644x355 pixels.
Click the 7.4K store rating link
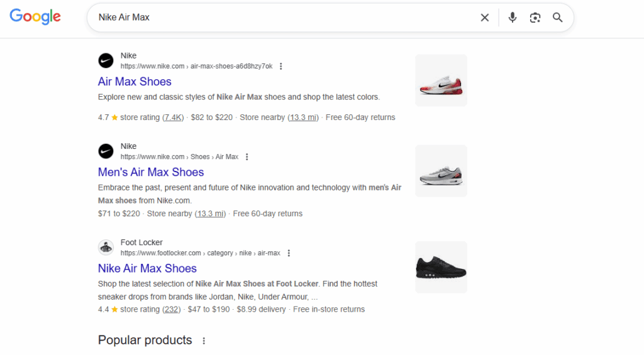pyautogui.click(x=173, y=117)
